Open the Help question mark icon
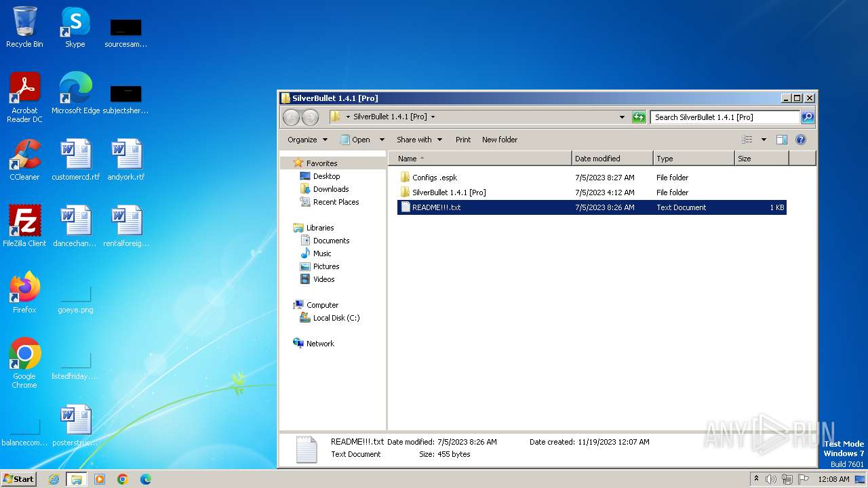 click(800, 140)
